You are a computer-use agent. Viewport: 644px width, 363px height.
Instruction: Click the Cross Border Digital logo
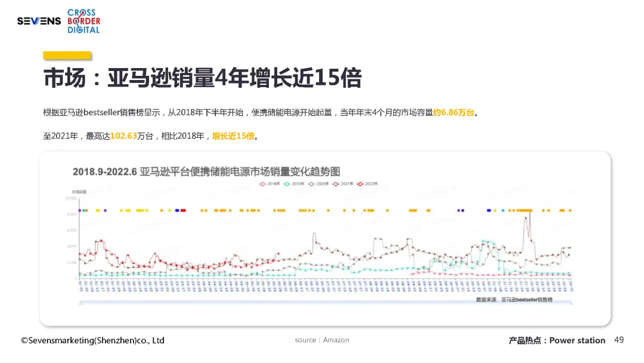[x=84, y=21]
